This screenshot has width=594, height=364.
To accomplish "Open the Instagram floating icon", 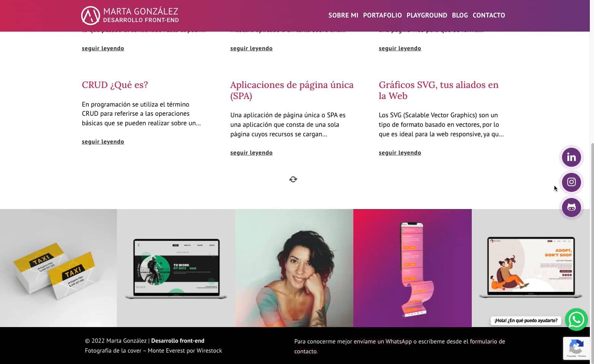I will tap(571, 182).
